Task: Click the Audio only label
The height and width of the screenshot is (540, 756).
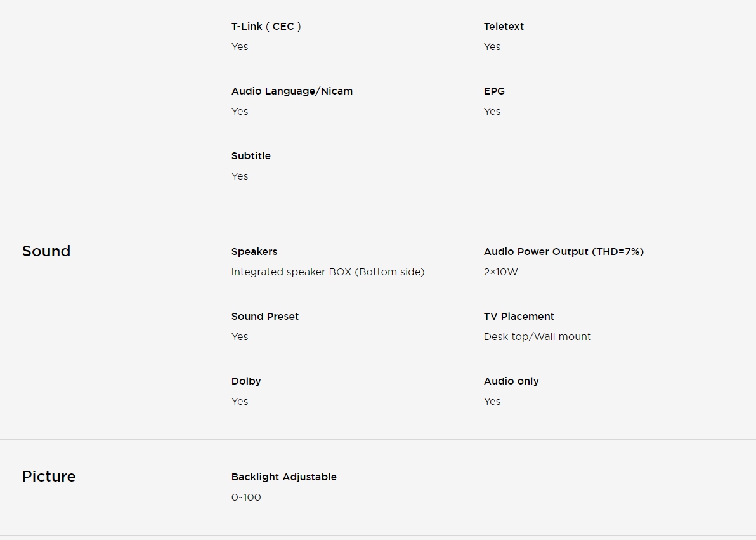Action: [x=511, y=381]
